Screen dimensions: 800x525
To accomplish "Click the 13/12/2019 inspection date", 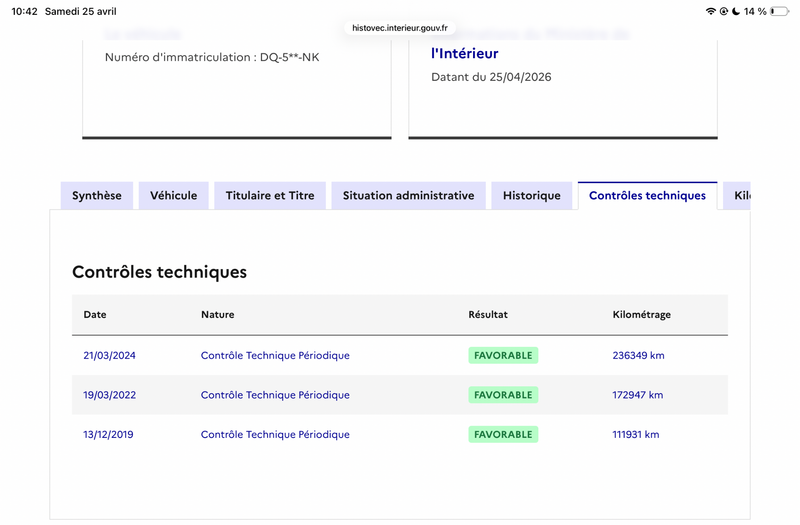I will (108, 434).
